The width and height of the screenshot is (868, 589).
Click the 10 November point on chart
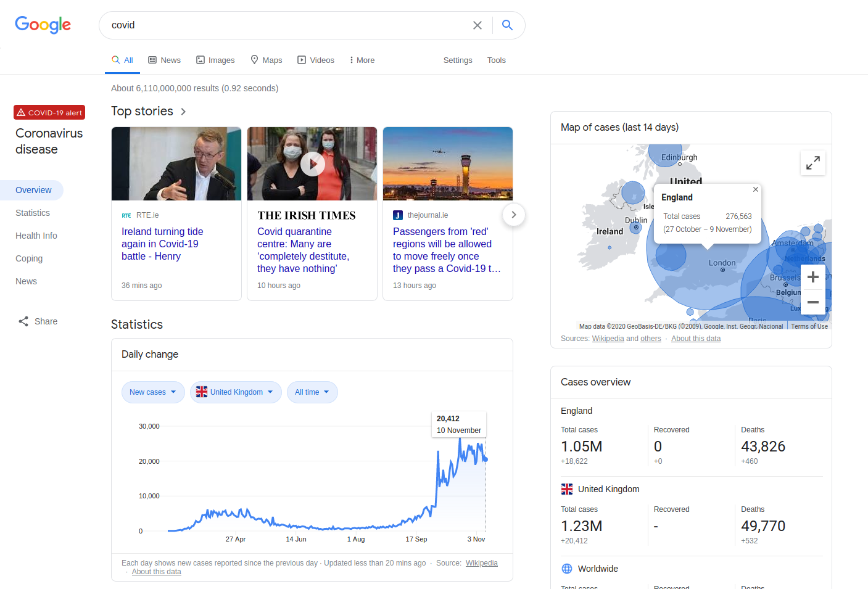tap(486, 459)
